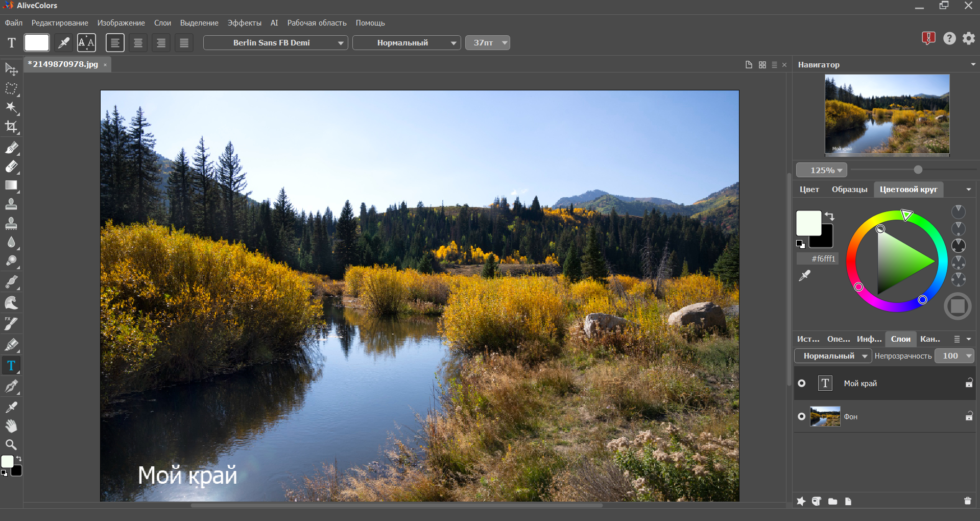Click the white text color swatch in options bar
Image resolution: width=980 pixels, height=521 pixels.
point(37,43)
